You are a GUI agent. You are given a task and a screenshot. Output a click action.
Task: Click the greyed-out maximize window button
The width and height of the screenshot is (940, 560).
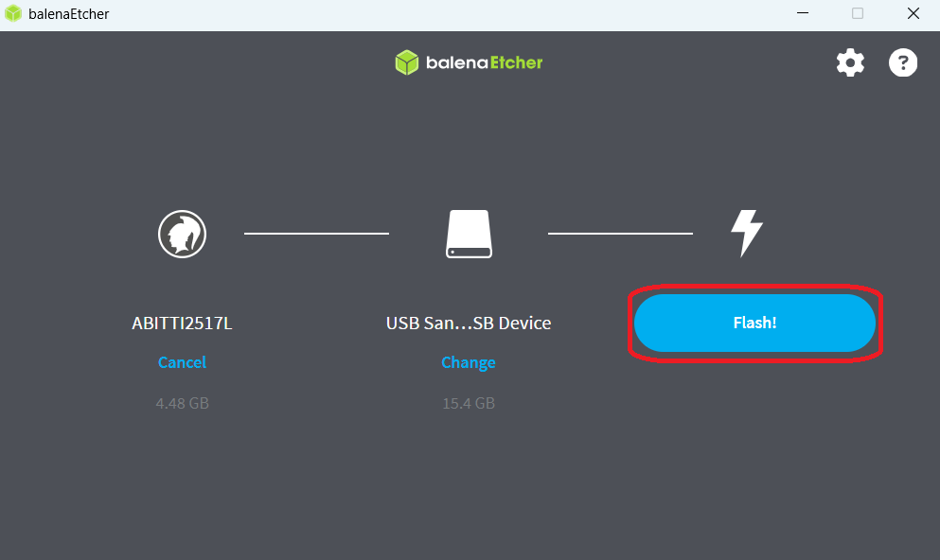858,13
